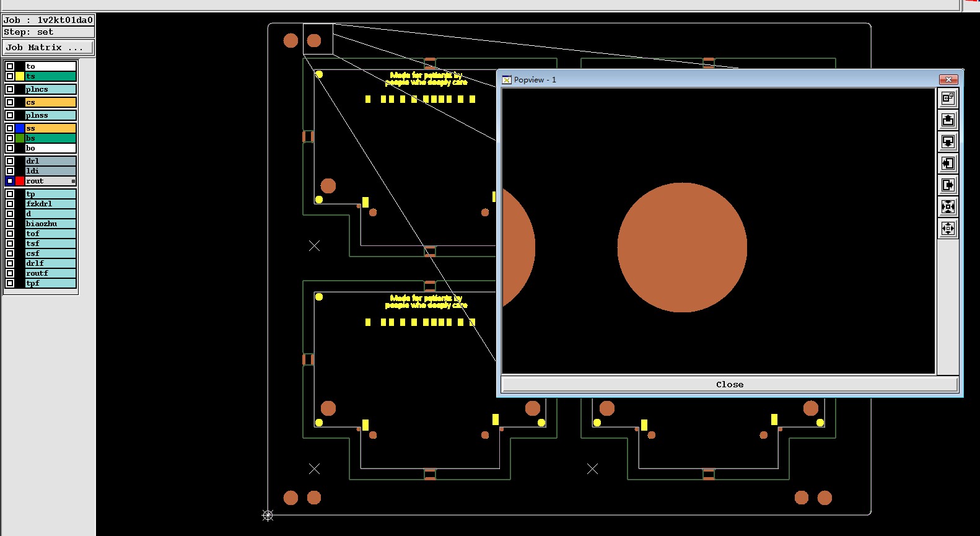Screen dimensions: 980x536
Task: Select the 'ldi' layer name
Action: (x=51, y=171)
